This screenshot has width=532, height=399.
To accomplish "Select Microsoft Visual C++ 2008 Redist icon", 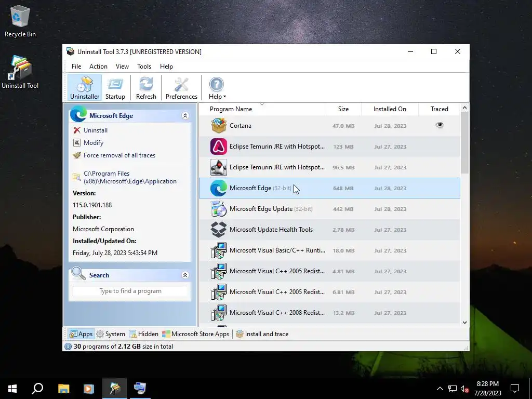I will coord(219,312).
